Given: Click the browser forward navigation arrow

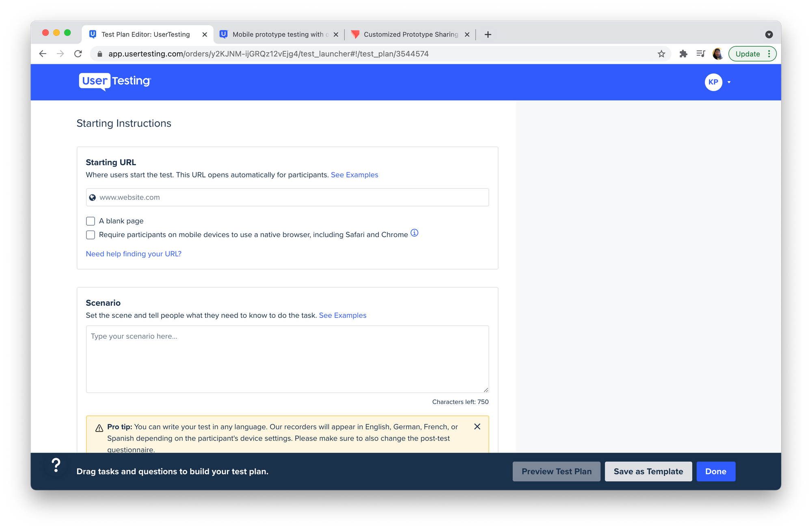Looking at the screenshot, I should point(60,54).
